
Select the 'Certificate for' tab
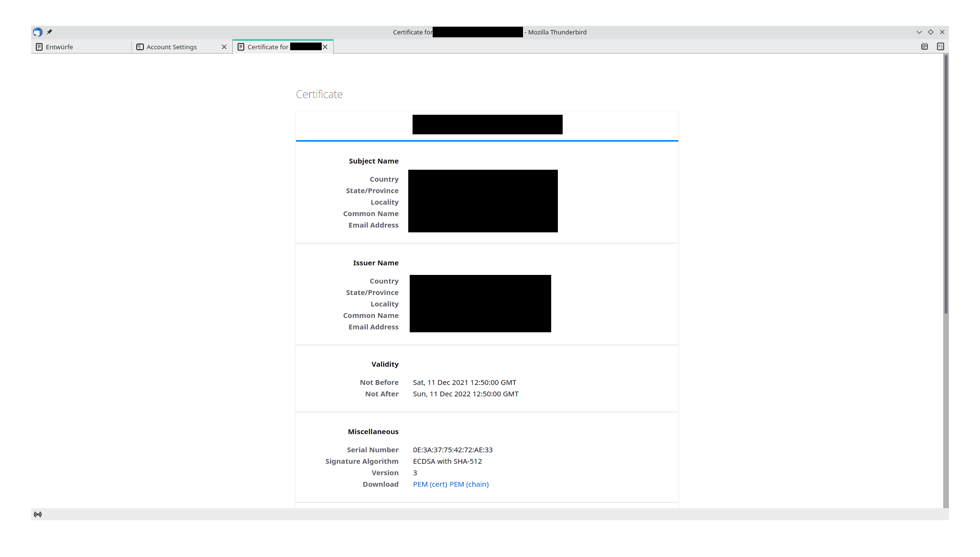click(268, 47)
